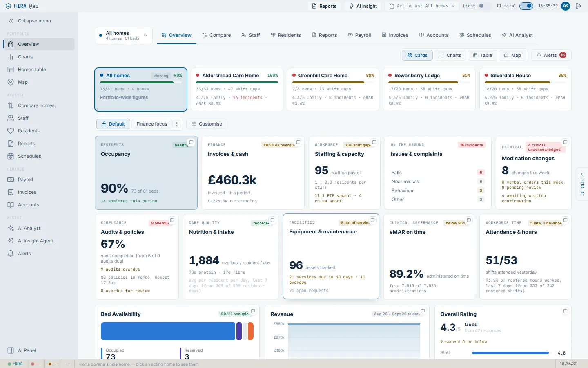Open comment icon on Medication changes card
The image size is (588, 368).
click(565, 142)
